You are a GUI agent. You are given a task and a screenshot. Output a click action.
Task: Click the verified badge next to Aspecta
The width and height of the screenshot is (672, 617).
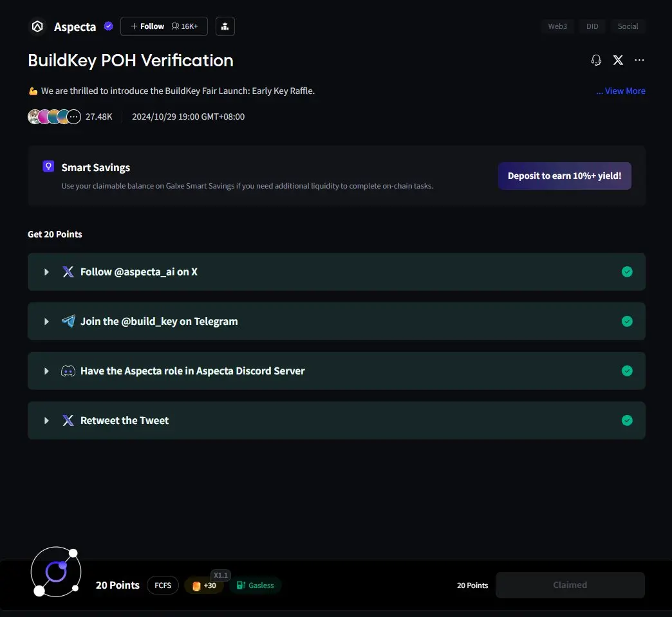tap(108, 26)
